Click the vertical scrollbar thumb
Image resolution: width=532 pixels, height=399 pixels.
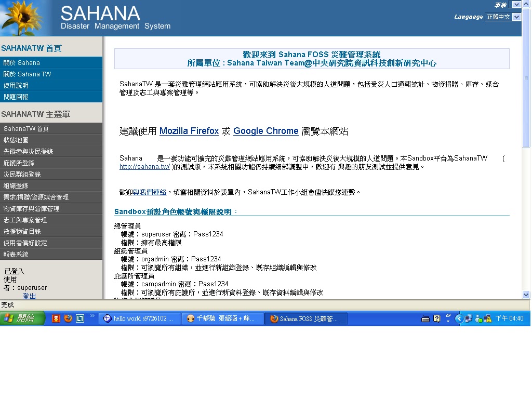tap(526, 78)
